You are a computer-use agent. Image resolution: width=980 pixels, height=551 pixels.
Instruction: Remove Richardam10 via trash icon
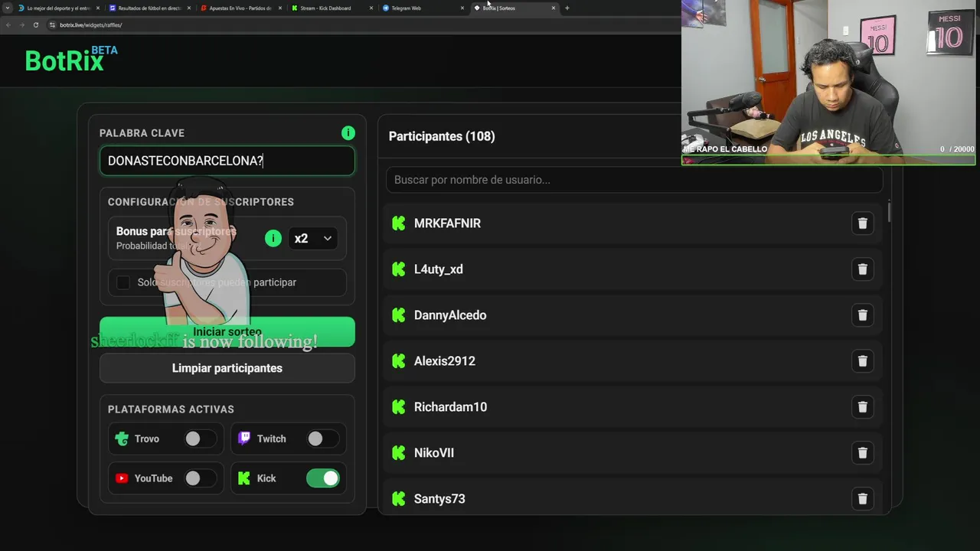coord(862,407)
